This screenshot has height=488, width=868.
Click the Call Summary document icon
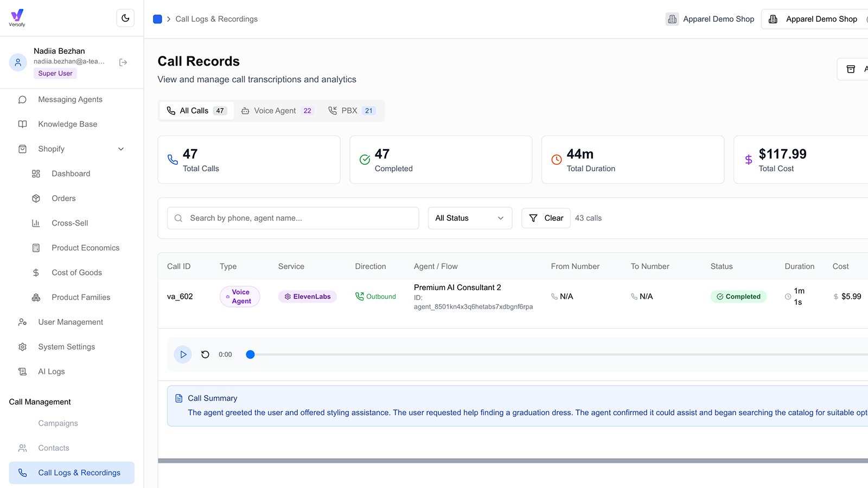[179, 399]
